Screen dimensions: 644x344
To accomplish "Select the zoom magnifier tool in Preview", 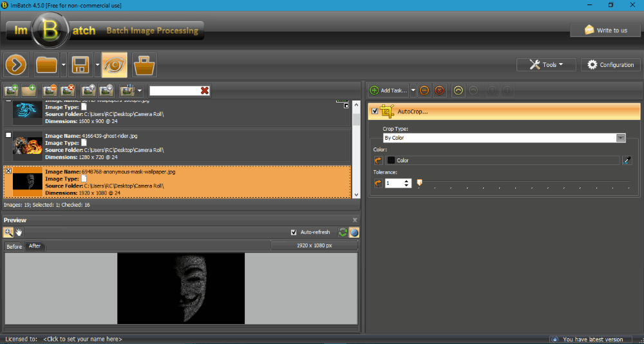I will [8, 233].
